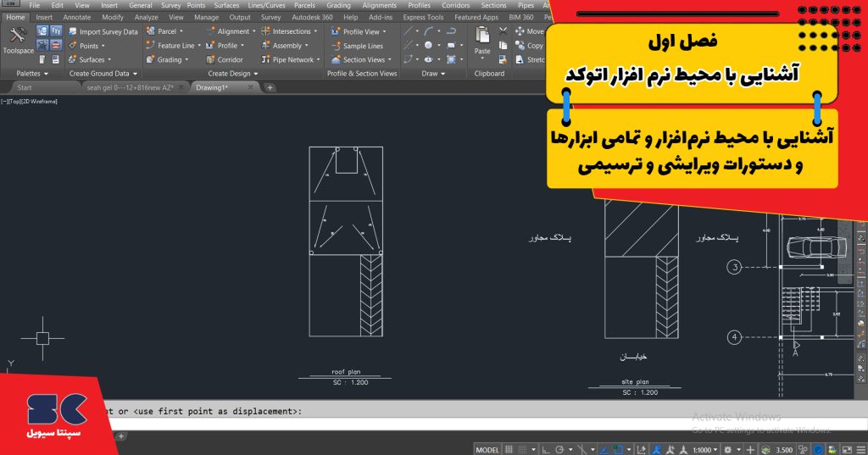The height and width of the screenshot is (455, 868).
Task: Click the Clean Screen icon in status bar
Action: (847, 449)
